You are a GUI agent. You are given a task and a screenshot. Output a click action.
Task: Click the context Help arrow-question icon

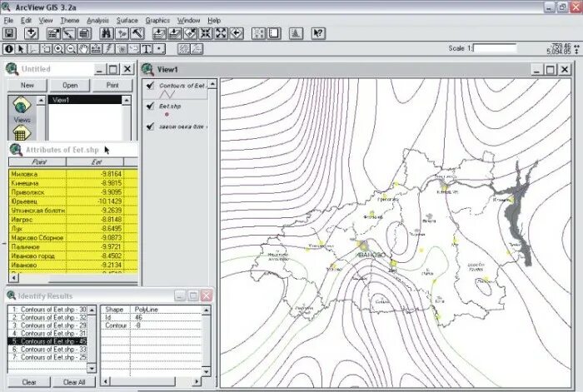[318, 33]
